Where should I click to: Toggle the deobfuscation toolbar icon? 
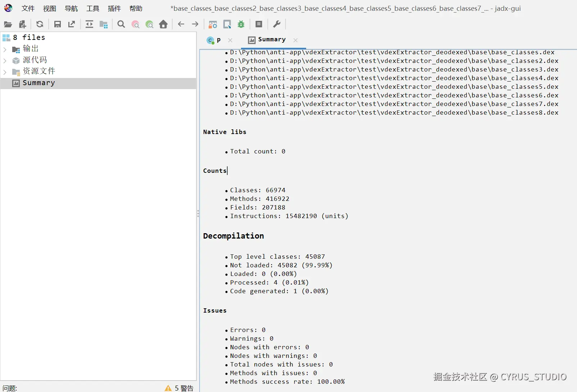point(213,24)
